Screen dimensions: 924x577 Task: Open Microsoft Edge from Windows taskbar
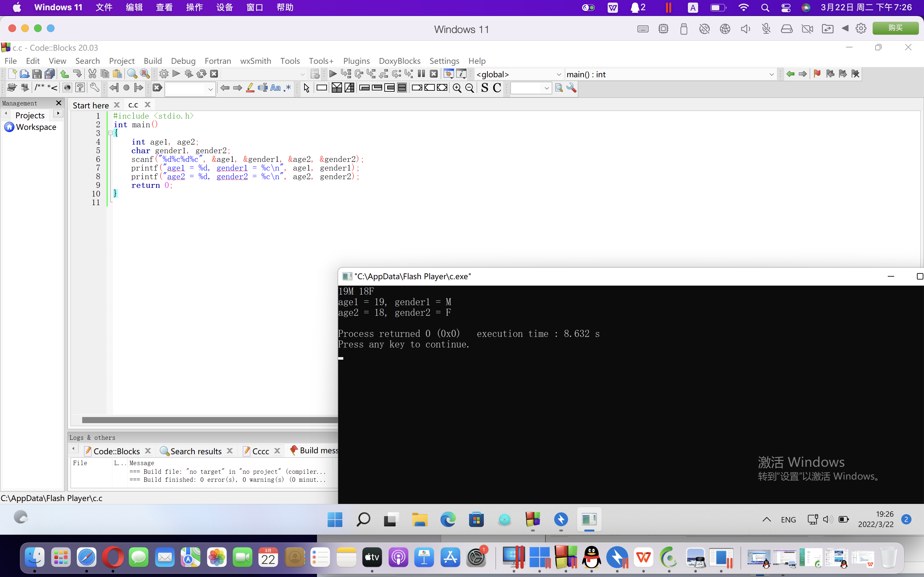coord(448,520)
